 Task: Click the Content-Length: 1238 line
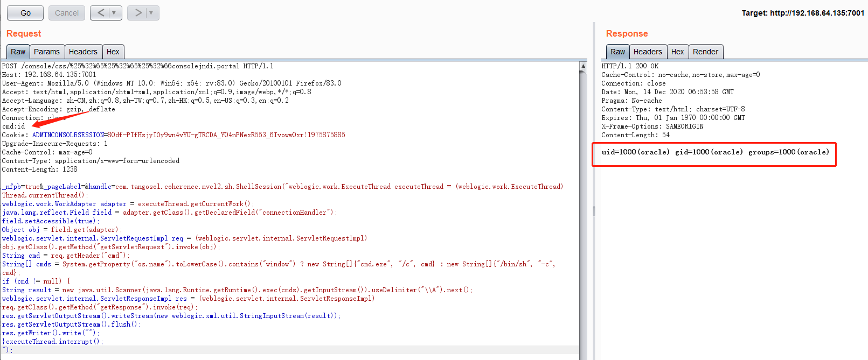39,170
